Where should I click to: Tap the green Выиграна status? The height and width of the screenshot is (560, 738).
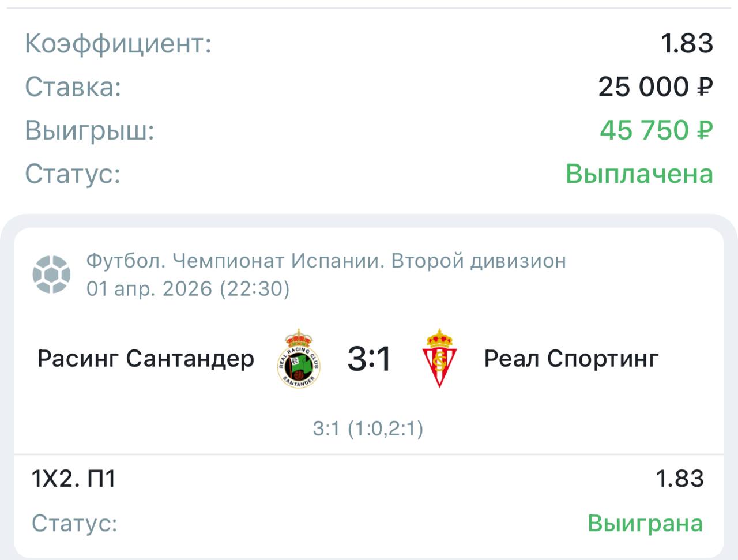pos(645,523)
